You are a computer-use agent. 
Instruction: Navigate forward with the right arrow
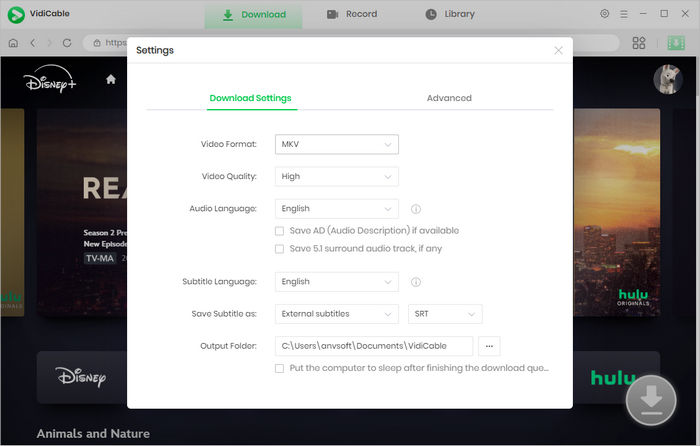click(x=50, y=43)
